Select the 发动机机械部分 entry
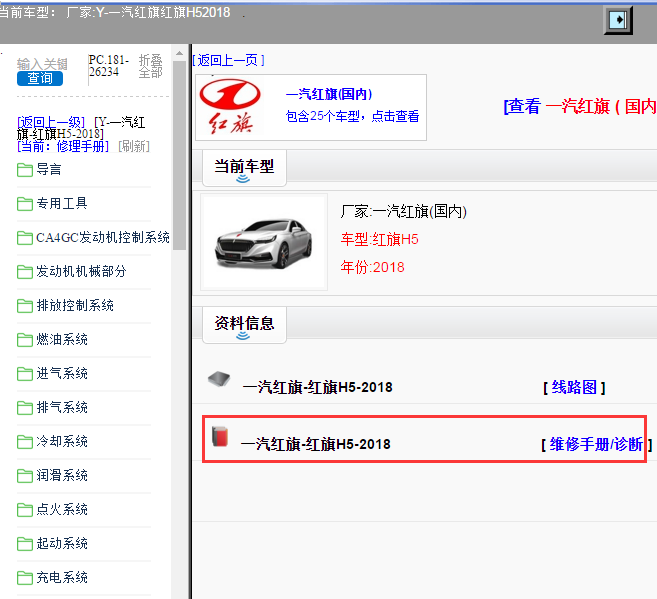657x599 pixels. 81,271
